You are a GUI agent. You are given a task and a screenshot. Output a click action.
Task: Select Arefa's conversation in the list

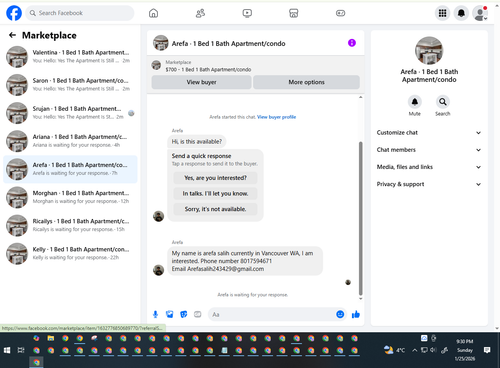70,169
